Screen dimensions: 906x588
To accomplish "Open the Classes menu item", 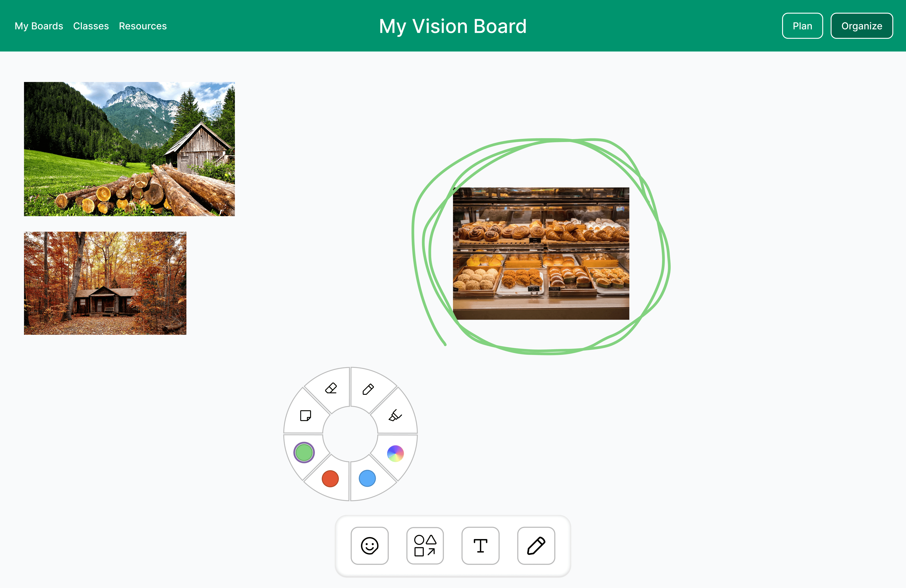I will tap(91, 26).
